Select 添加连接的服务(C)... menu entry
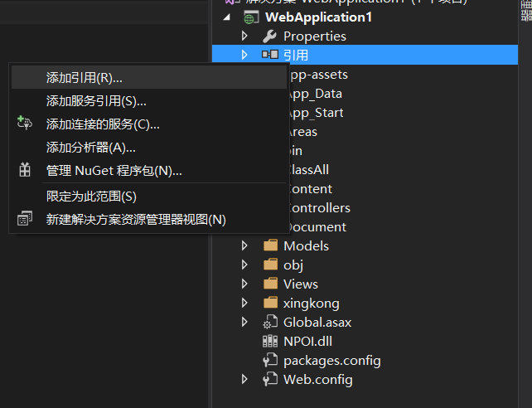The image size is (532, 408). (149, 124)
